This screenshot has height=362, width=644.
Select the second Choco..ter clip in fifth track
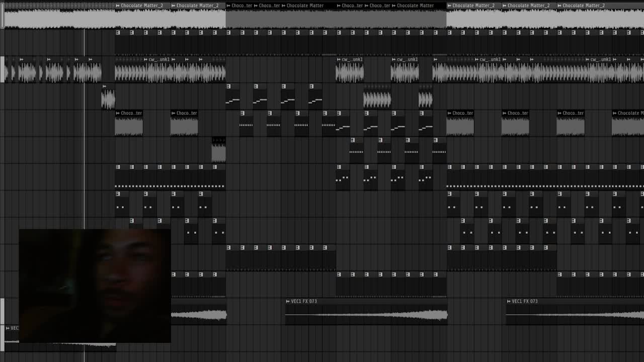[x=184, y=123]
